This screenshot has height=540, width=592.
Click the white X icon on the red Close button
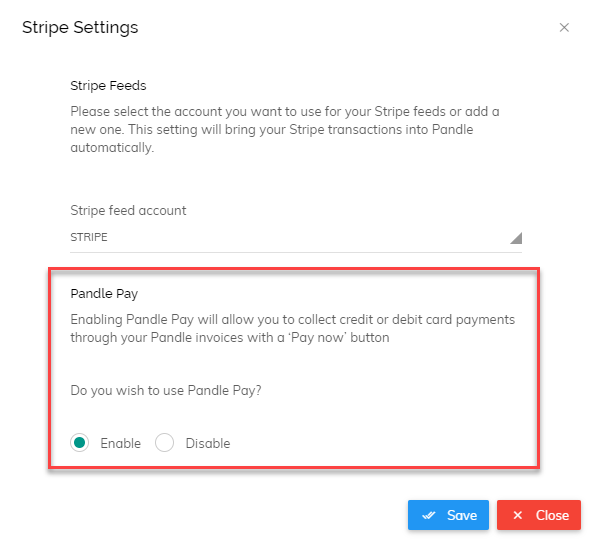point(518,515)
